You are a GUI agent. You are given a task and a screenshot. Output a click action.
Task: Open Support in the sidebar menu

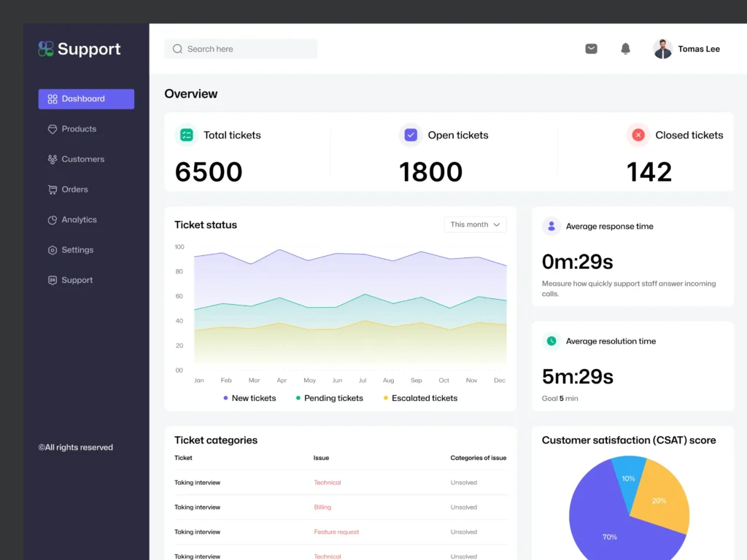coord(77,281)
